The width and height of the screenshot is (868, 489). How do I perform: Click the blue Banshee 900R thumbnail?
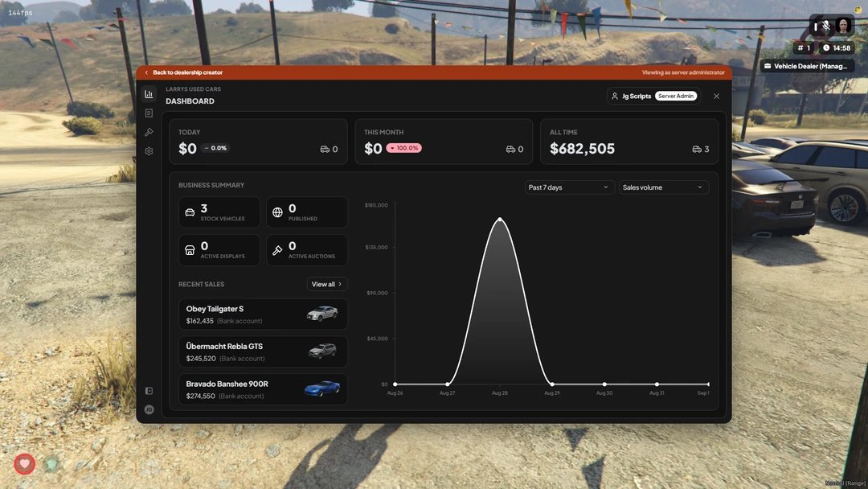point(322,388)
